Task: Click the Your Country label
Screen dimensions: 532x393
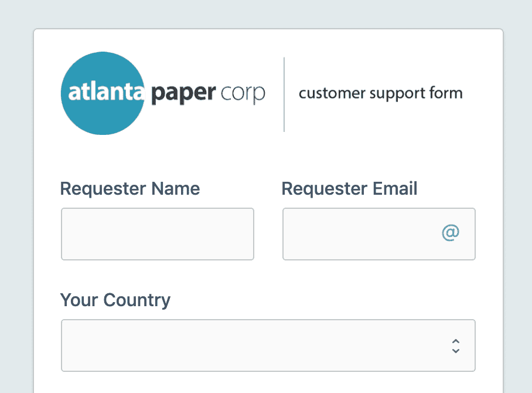Action: point(115,300)
